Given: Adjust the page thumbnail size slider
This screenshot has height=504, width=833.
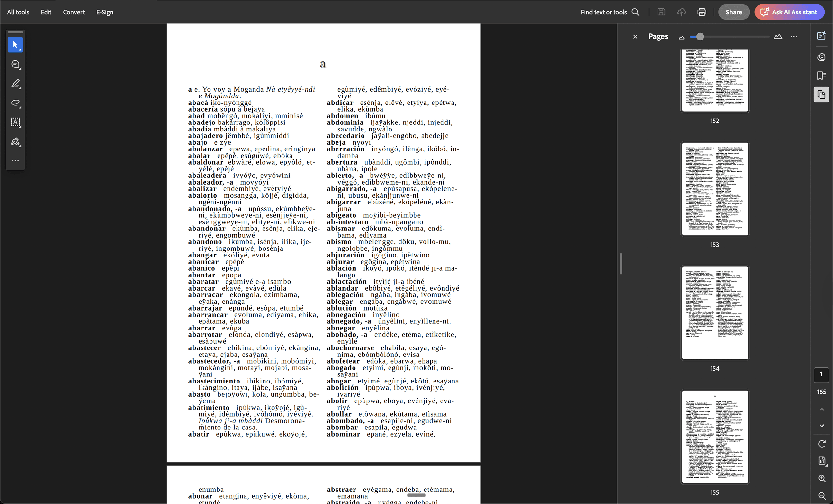Looking at the screenshot, I should coord(700,37).
